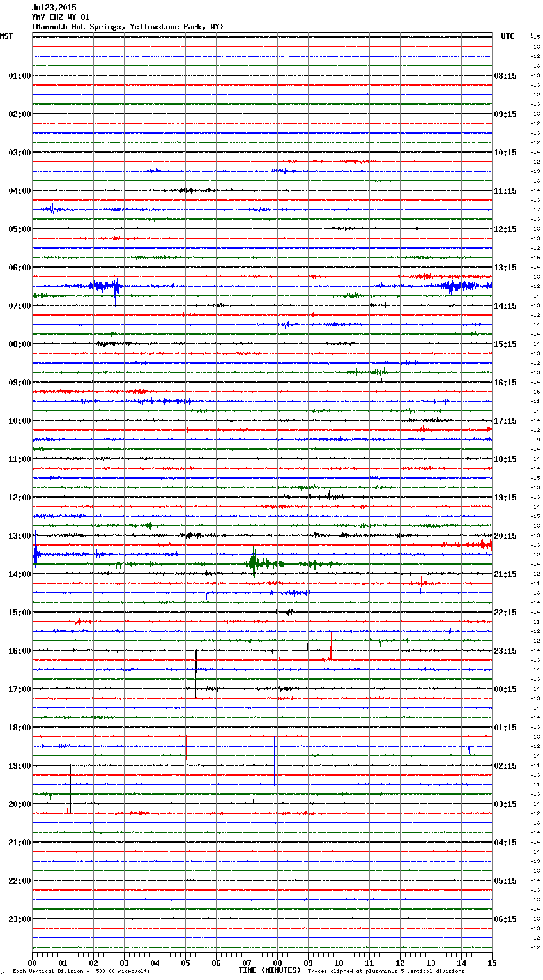This screenshot has height=980, width=543.
Task: Click the Mammoth Hot Springs location title
Action: click(x=128, y=27)
